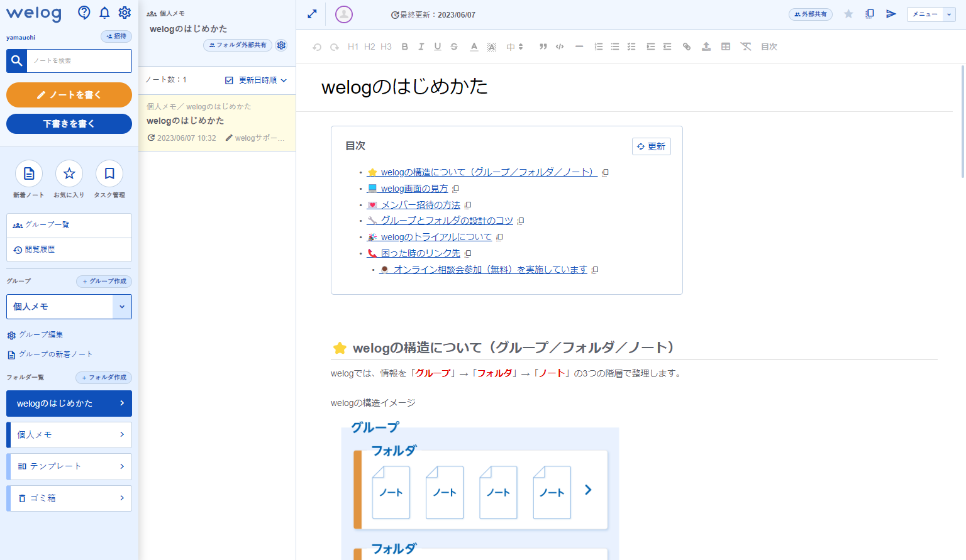The height and width of the screenshot is (560, 966).
Task: Open settings gear in the welog header
Action: pos(125,13)
